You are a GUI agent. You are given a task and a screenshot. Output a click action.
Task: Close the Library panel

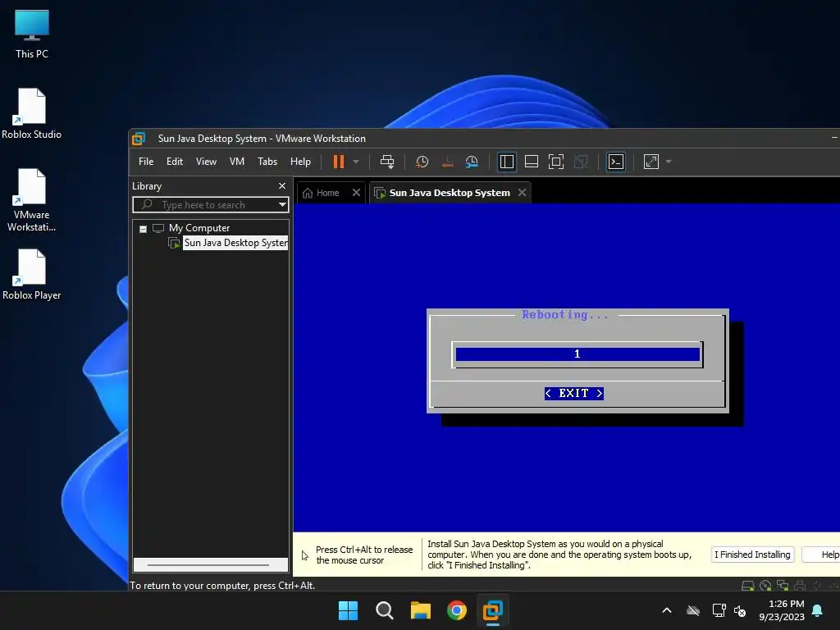coord(282,186)
